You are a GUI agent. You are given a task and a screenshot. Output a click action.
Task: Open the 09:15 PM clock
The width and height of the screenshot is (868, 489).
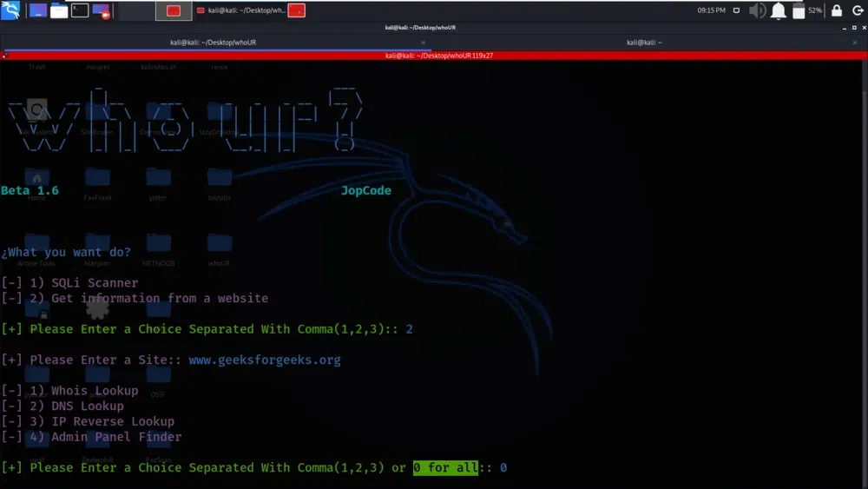[712, 10]
